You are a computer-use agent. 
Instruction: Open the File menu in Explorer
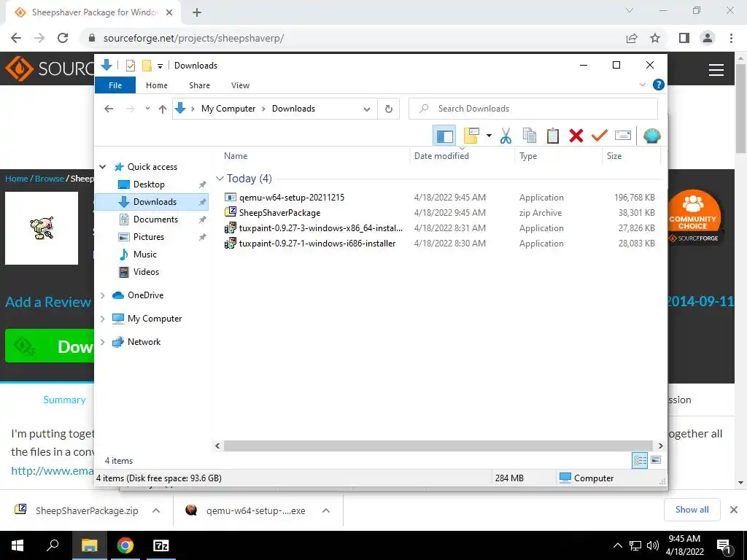[115, 85]
